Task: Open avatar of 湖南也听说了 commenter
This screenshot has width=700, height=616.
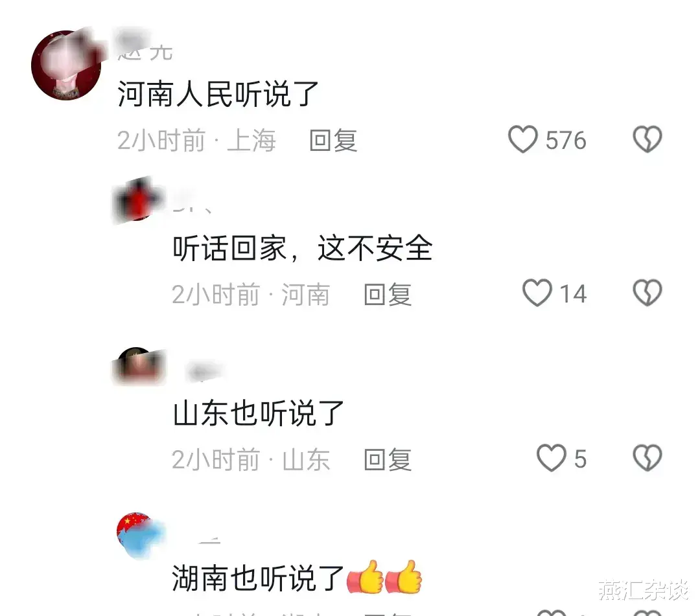Action: click(139, 534)
